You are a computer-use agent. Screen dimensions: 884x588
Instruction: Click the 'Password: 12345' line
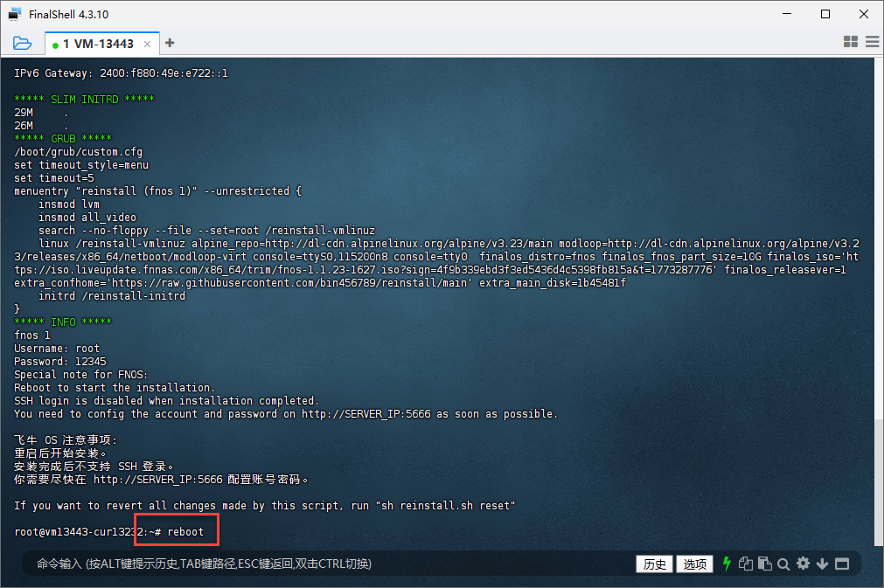60,362
